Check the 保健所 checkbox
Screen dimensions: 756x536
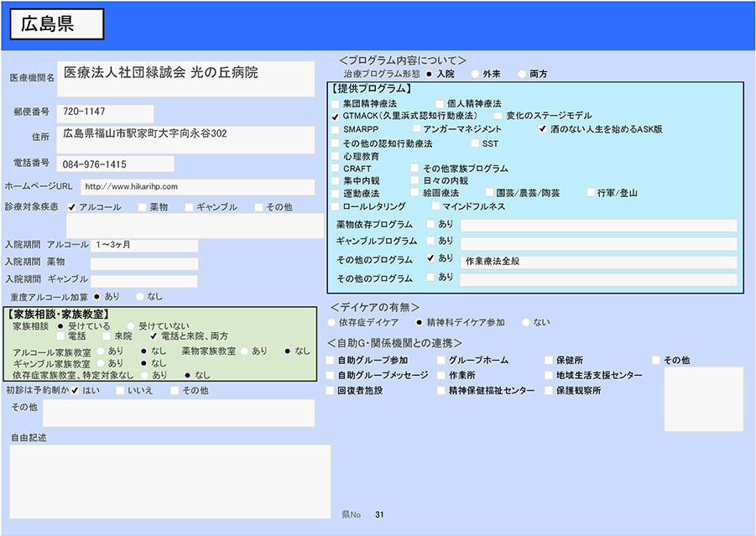[549, 361]
